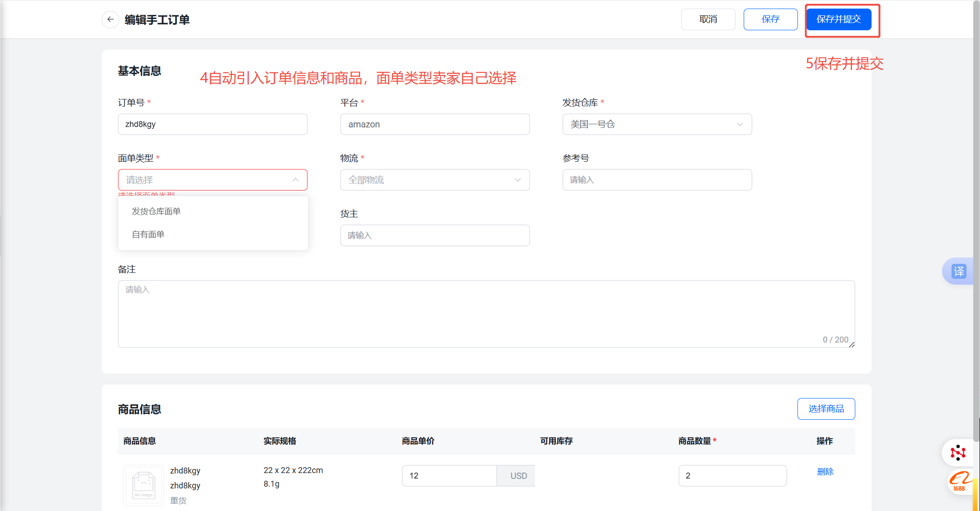Click the 备注 textarea
Image resolution: width=980 pixels, height=511 pixels.
coord(486,314)
